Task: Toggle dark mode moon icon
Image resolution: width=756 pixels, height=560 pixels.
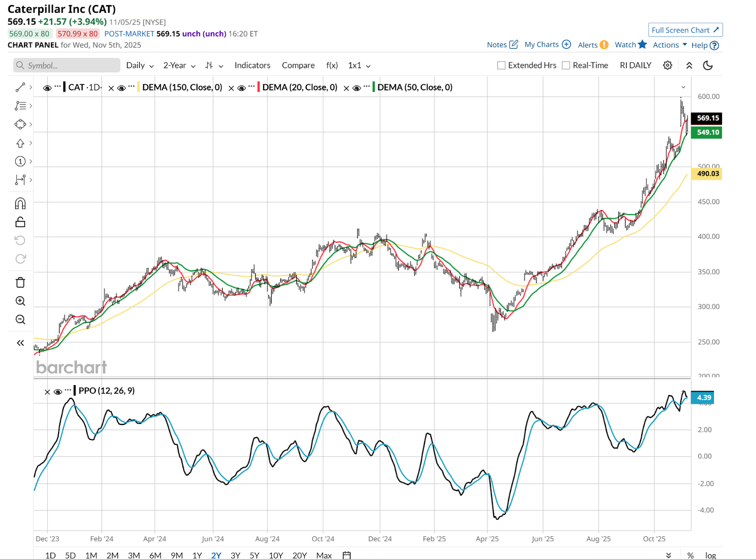Action: point(708,66)
